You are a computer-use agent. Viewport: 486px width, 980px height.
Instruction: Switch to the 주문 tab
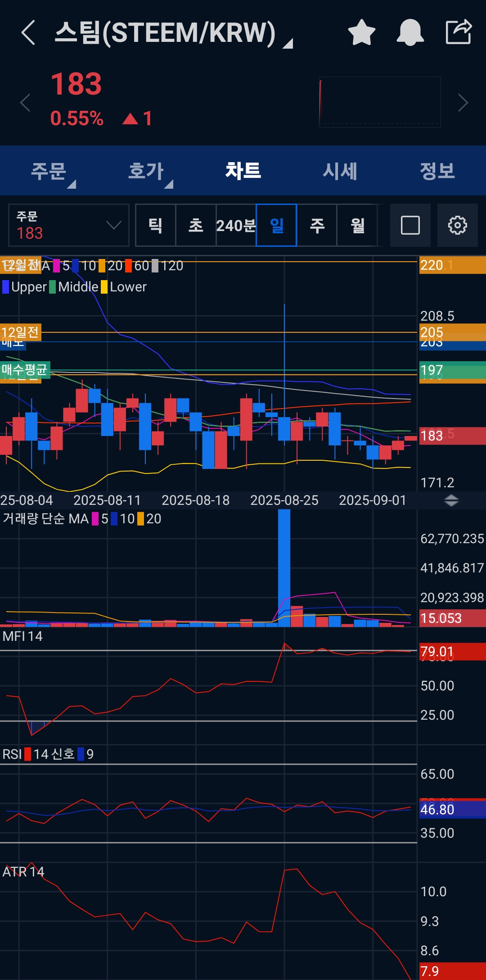[x=49, y=171]
